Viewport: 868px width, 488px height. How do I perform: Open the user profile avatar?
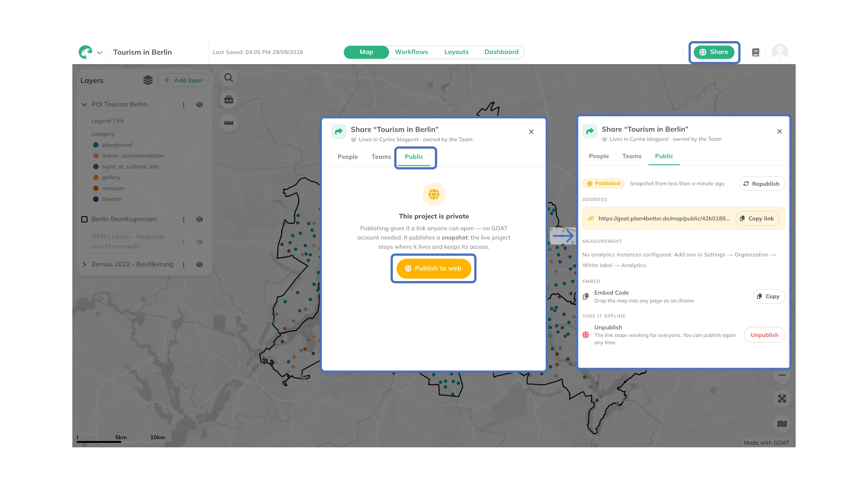pos(780,52)
